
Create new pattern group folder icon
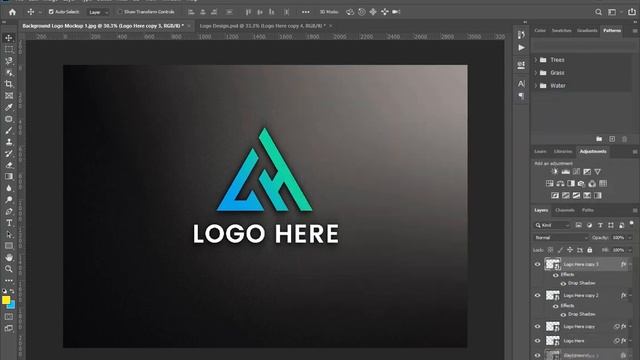coord(599,139)
